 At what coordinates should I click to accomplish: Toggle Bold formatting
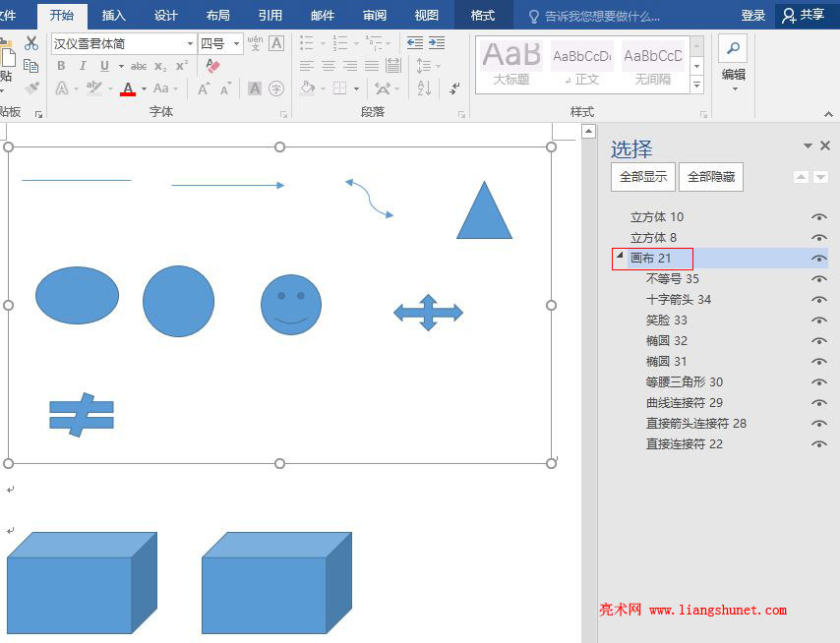(61, 66)
